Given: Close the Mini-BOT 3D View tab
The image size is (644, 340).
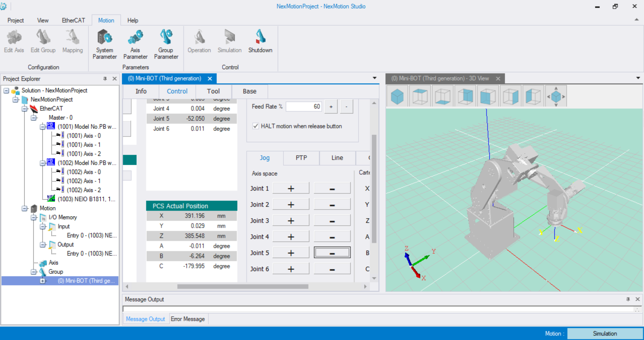Looking at the screenshot, I should 498,79.
